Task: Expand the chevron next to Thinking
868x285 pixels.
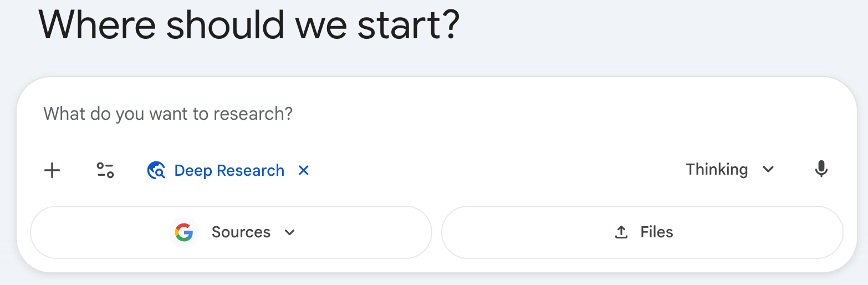Action: tap(768, 169)
